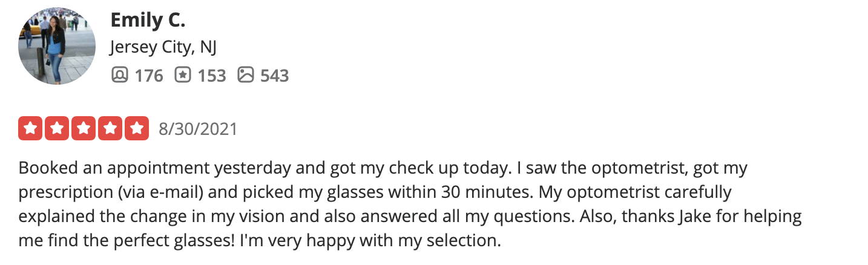Select the first red rating star

(x=30, y=128)
